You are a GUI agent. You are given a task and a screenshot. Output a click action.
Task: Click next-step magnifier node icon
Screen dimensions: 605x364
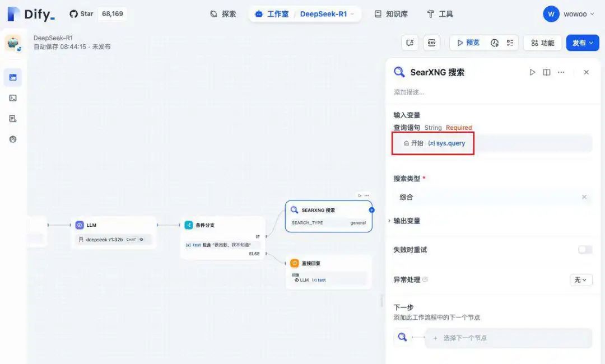point(402,337)
